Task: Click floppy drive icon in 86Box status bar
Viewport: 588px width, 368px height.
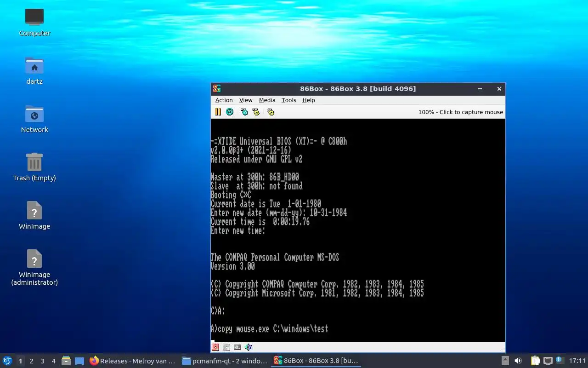Action: coord(215,347)
